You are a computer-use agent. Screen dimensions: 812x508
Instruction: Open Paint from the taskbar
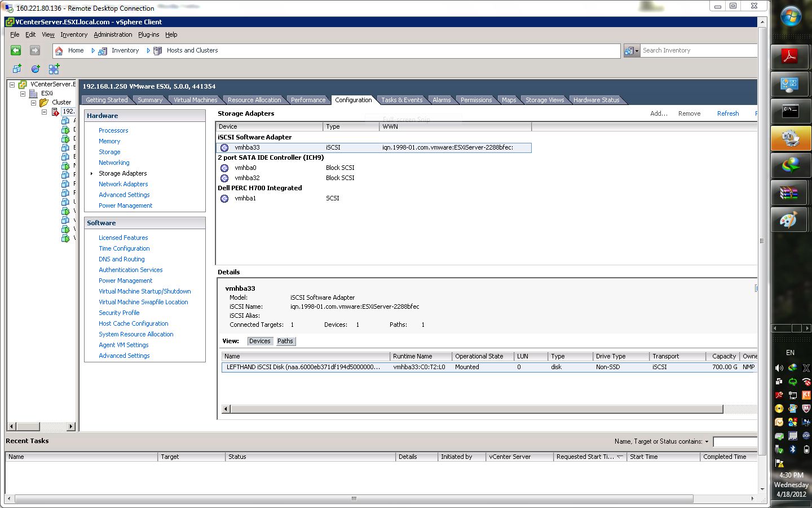point(791,221)
